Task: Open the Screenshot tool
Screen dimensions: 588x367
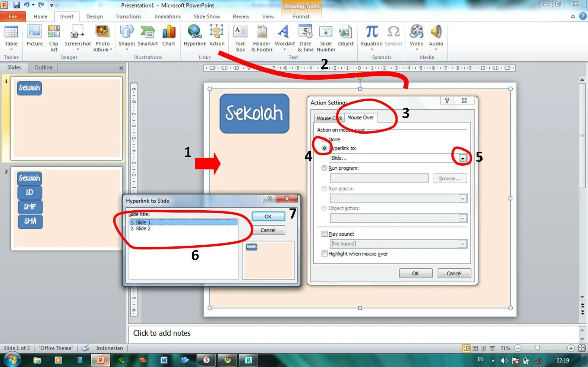Action: [78, 38]
